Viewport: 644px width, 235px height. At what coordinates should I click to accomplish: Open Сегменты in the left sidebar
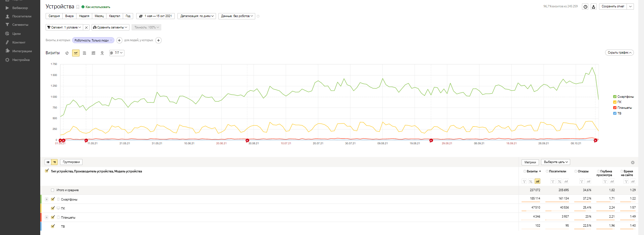[x=20, y=25]
